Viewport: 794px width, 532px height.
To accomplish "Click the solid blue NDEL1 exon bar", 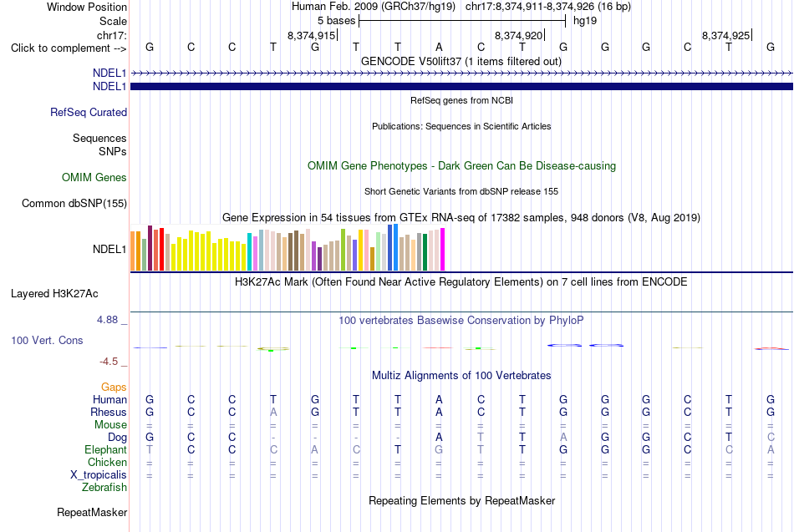I will click(461, 87).
